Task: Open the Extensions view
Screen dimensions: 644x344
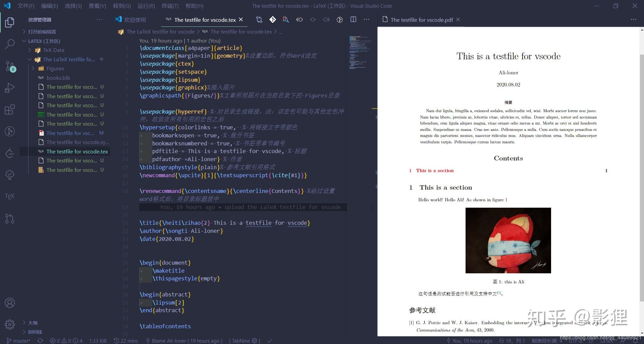Action: (10, 110)
